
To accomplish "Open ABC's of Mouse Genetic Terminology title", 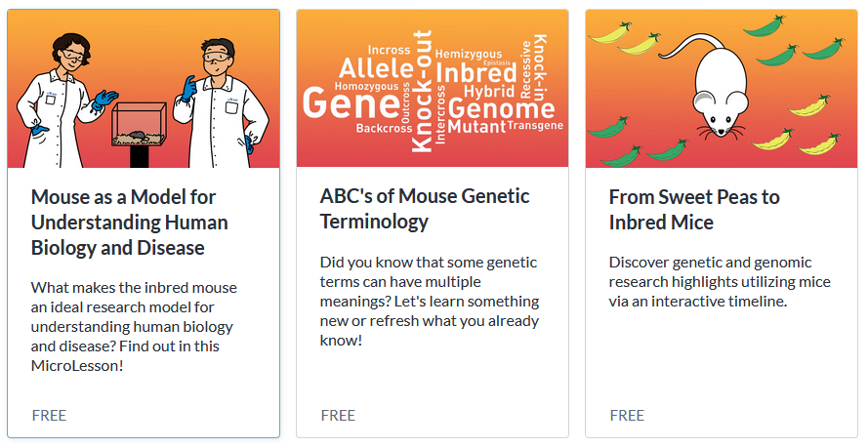I will pyautogui.click(x=425, y=209).
